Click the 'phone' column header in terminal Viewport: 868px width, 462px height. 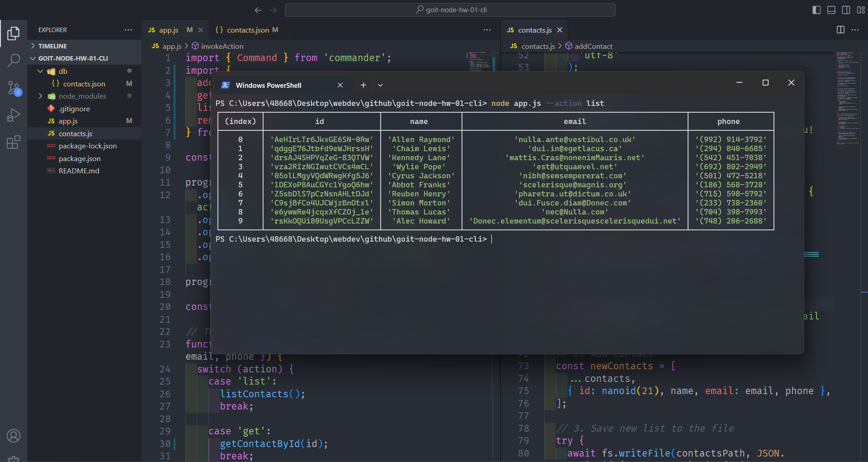tap(728, 121)
